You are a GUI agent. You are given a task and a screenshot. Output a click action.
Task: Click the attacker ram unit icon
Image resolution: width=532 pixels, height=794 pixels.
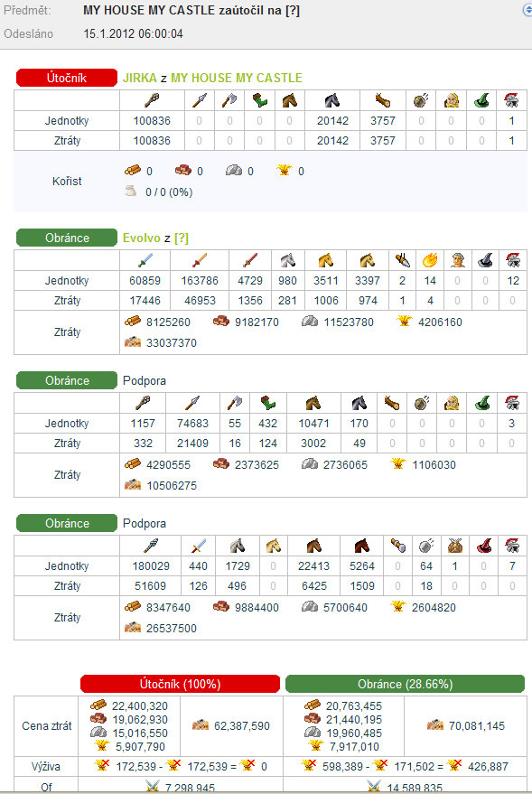coord(383,100)
